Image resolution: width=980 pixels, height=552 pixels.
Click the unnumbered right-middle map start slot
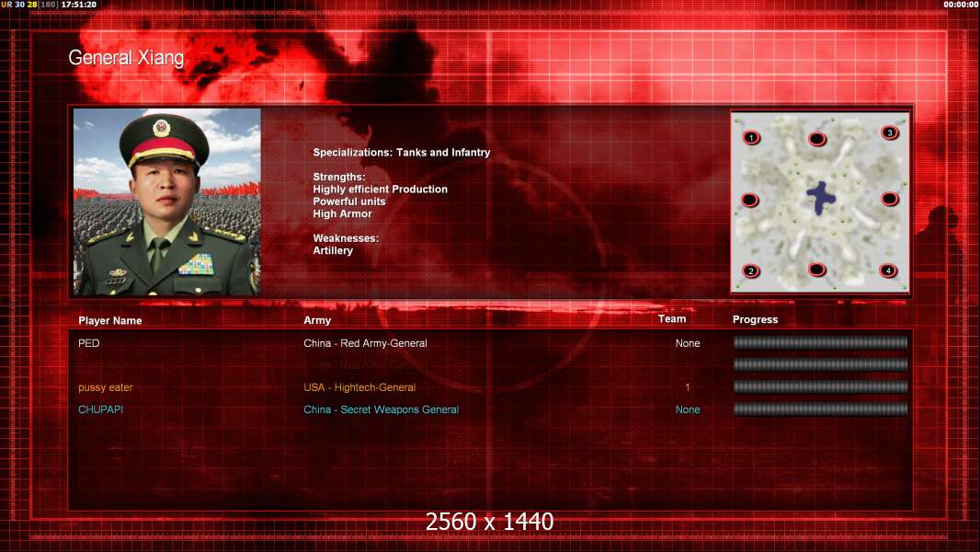(890, 199)
